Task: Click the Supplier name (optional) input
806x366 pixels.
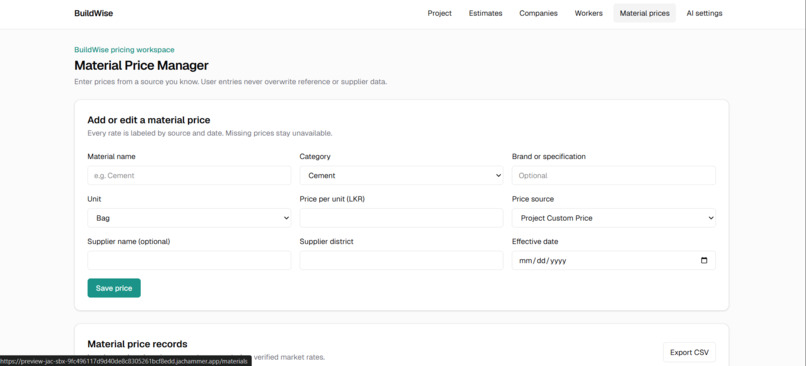Action: point(189,261)
